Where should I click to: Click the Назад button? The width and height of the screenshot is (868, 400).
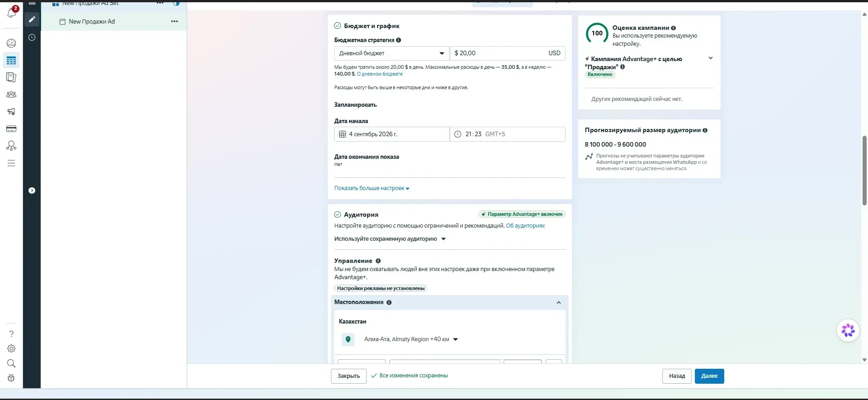pyautogui.click(x=677, y=376)
